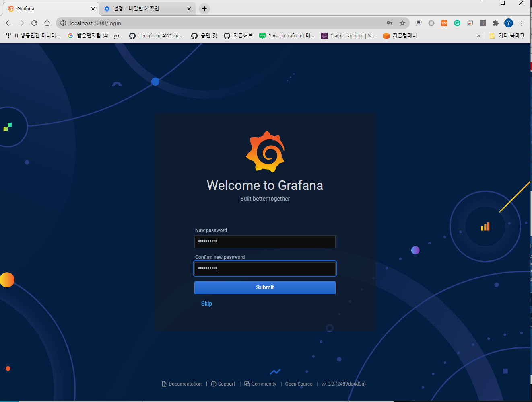
Task: Click the Skip link
Action: pyautogui.click(x=206, y=304)
